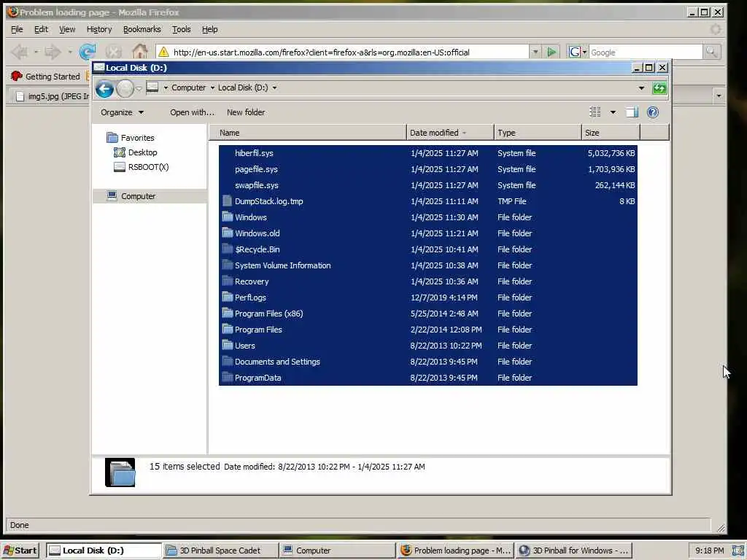Expand the Local Disk (D:) breadcrumb arrow

[x=274, y=88]
